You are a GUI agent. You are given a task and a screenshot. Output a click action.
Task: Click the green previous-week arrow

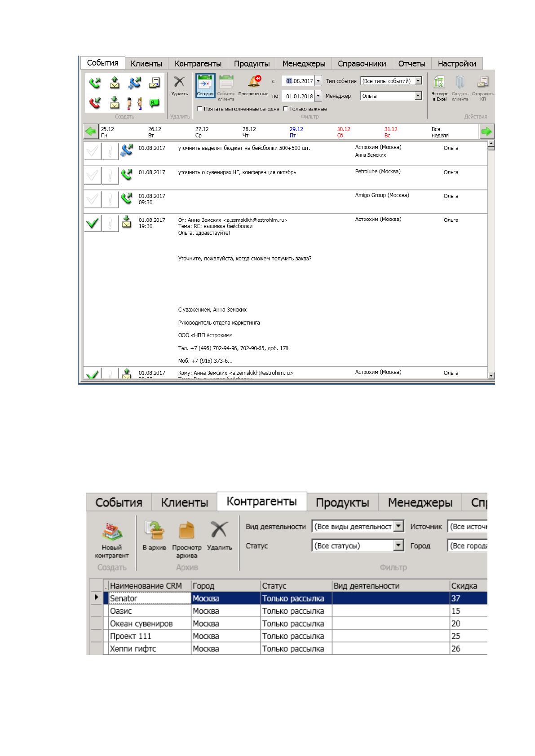[x=91, y=132]
